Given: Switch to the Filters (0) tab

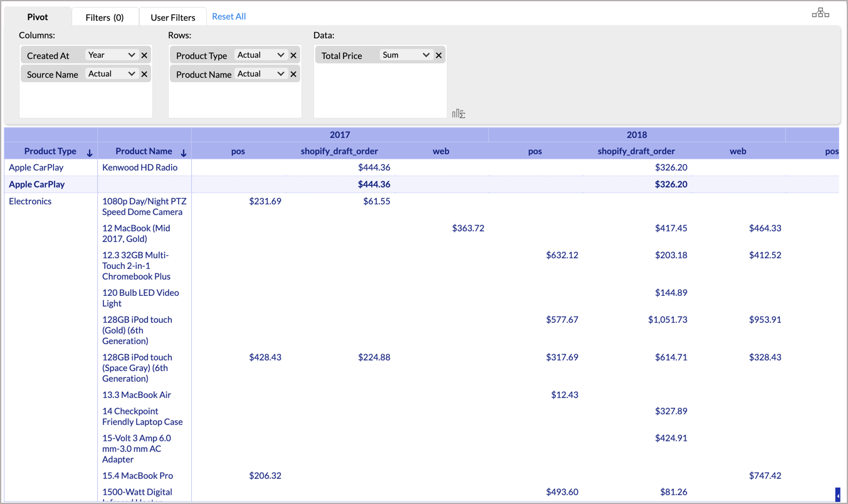Looking at the screenshot, I should click(105, 18).
